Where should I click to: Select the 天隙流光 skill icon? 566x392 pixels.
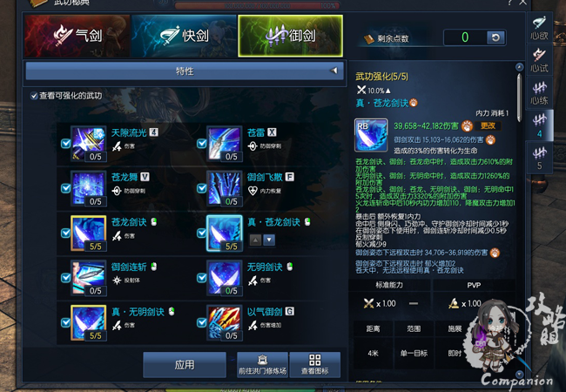(x=89, y=144)
